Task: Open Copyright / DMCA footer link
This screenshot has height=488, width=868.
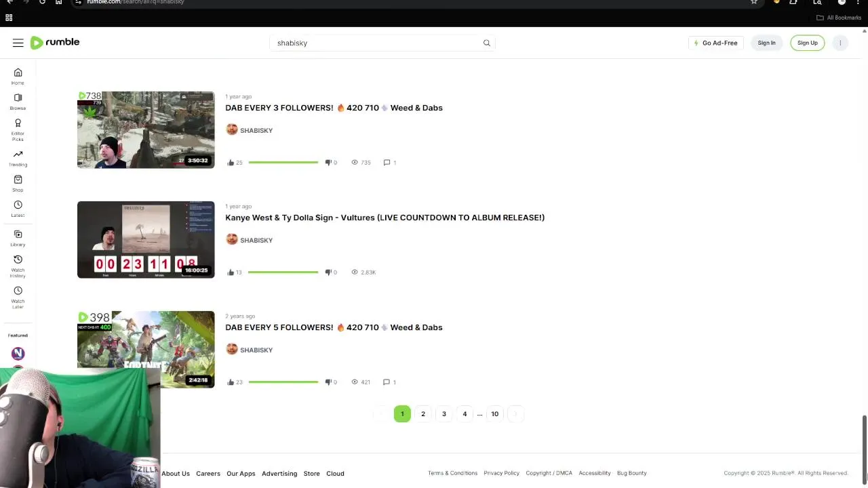Action: (x=549, y=473)
